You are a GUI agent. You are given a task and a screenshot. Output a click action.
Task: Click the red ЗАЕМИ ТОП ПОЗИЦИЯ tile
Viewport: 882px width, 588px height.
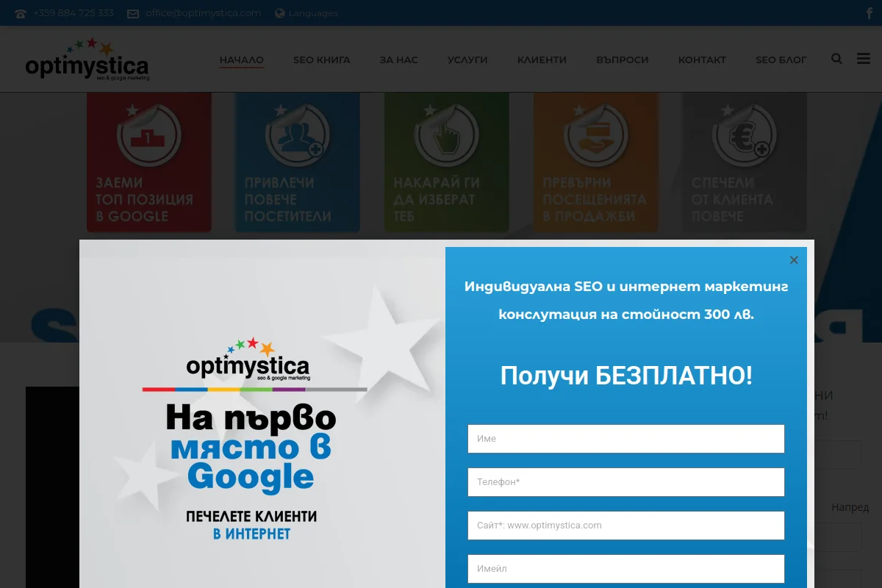[149, 162]
